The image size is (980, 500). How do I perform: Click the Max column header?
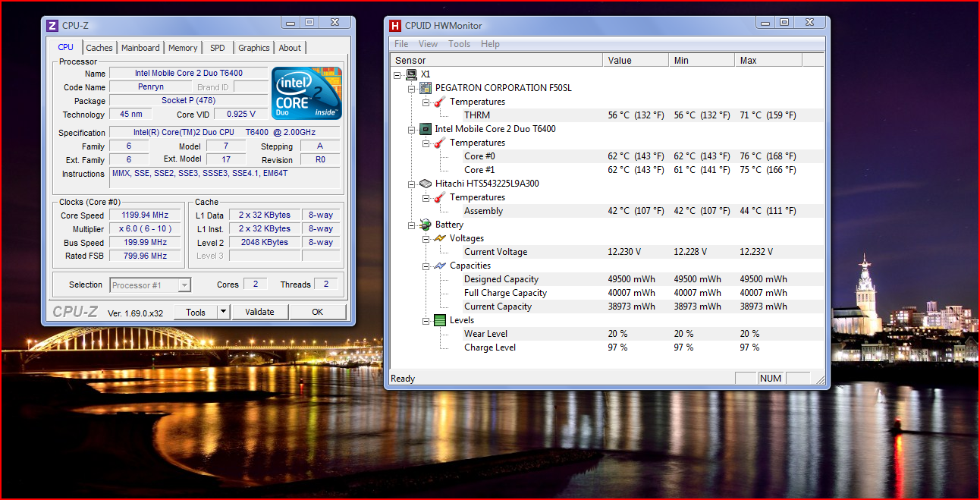(x=768, y=61)
